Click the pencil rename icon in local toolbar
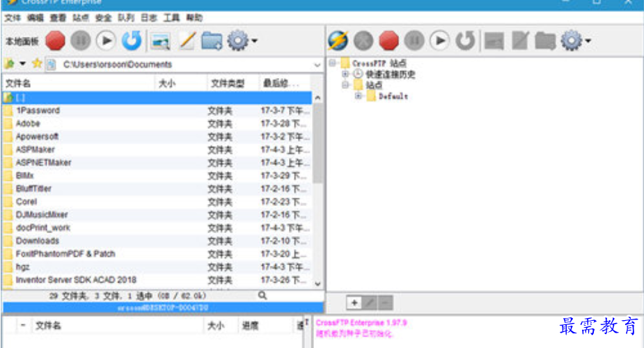 click(x=187, y=40)
